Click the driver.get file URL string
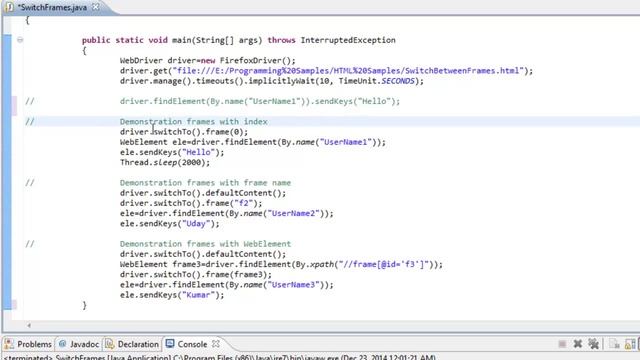This screenshot has width=640, height=360. (x=348, y=71)
